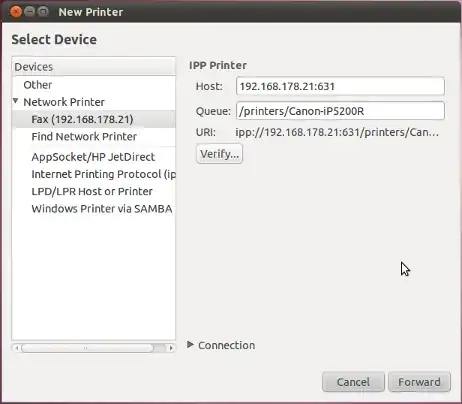Close the New Printer window
Image resolution: width=462 pixels, height=404 pixels.
click(16, 12)
